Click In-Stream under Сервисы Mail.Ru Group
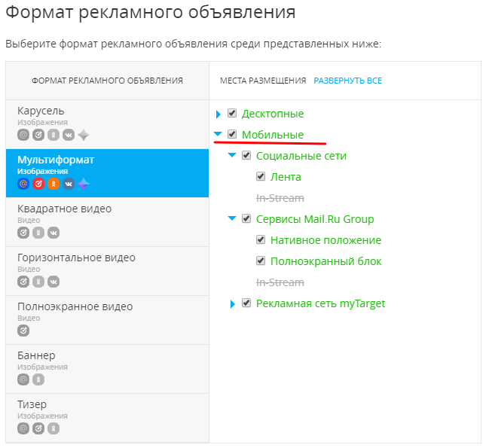The image size is (486, 448). coord(280,282)
